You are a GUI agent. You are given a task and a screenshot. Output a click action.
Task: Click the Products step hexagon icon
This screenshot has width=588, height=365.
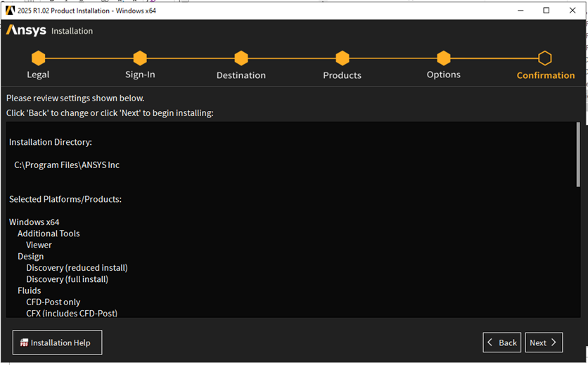pos(343,58)
